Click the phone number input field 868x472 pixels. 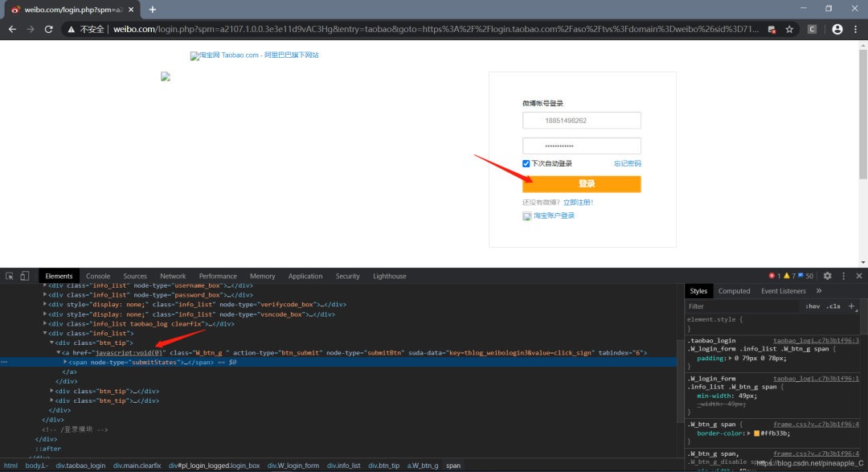[581, 120]
